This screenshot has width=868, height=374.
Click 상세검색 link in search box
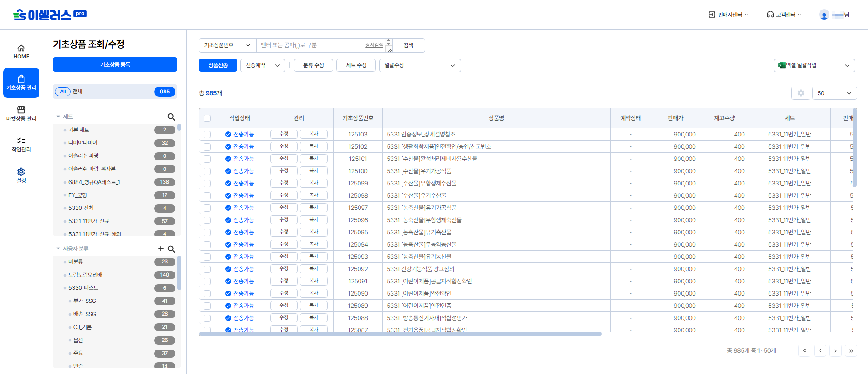(x=374, y=45)
